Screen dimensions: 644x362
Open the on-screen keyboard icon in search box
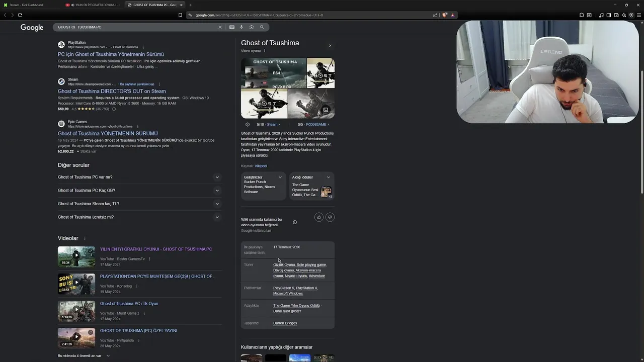click(232, 27)
